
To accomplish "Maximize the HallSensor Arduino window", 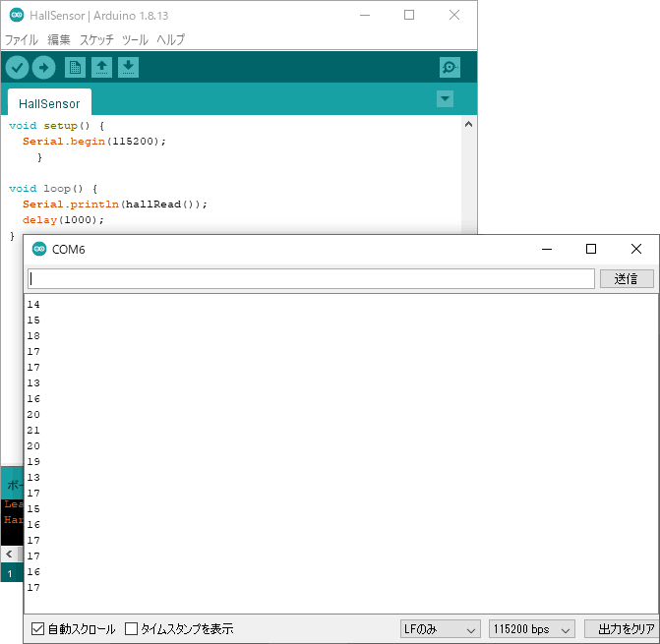I will point(409,15).
